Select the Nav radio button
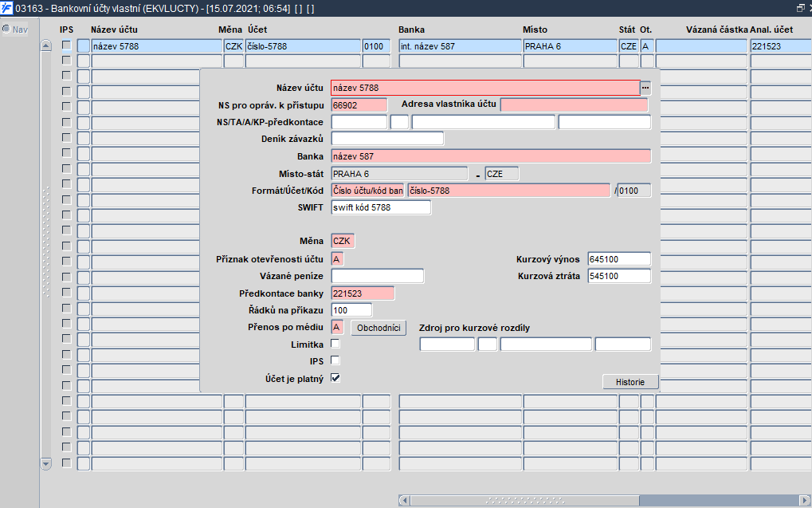 coord(6,30)
